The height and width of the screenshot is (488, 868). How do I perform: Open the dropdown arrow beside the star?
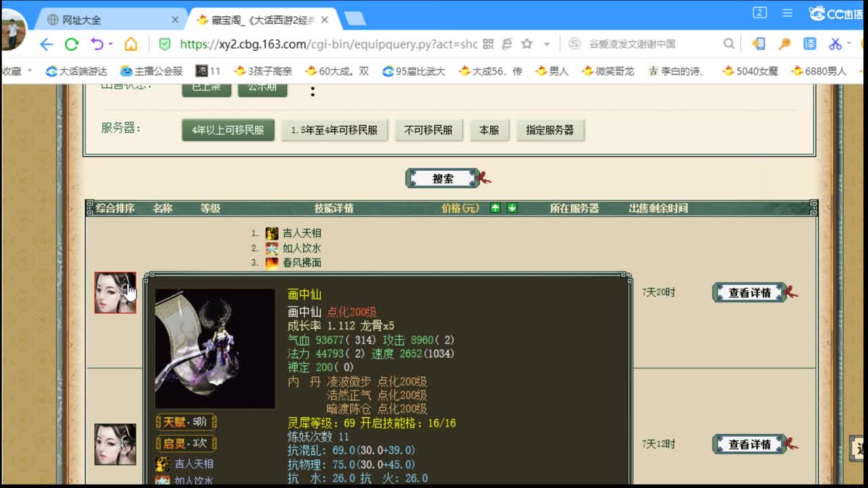coord(547,45)
